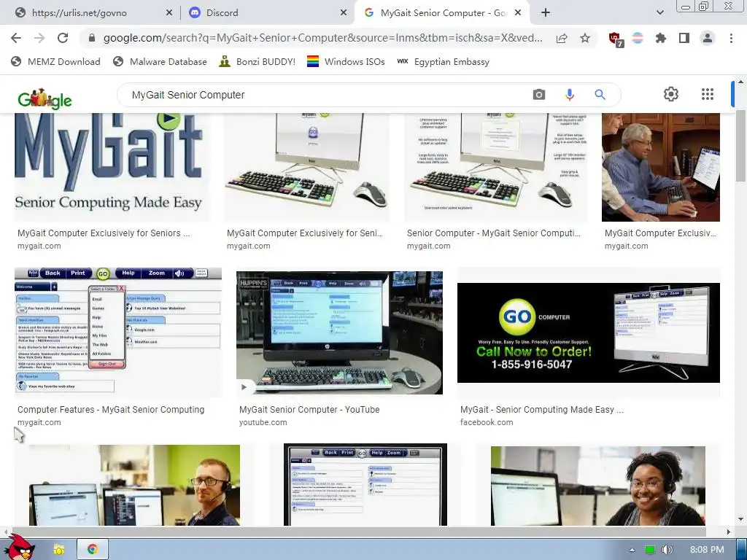Search by image with camera icon
Viewport: 747px width, 560px height.
click(539, 95)
